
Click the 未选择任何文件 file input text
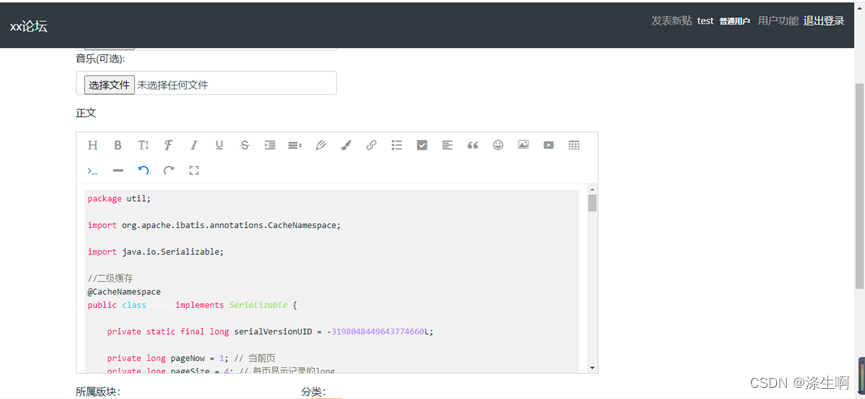click(x=173, y=85)
